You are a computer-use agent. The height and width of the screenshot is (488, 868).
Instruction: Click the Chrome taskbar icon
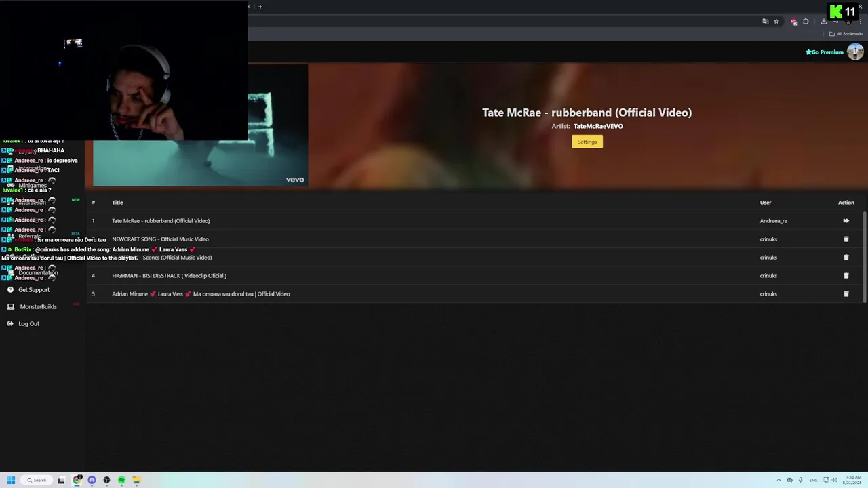[x=77, y=480]
